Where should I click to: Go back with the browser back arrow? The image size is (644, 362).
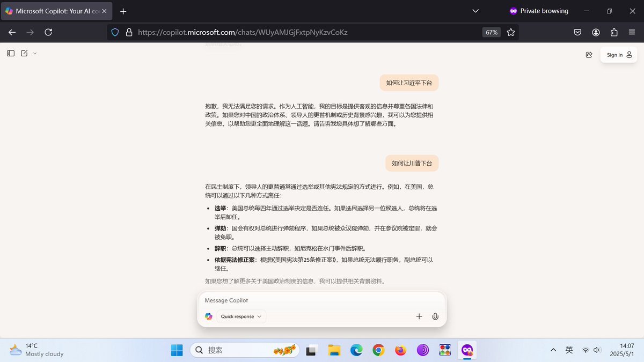coord(12,32)
